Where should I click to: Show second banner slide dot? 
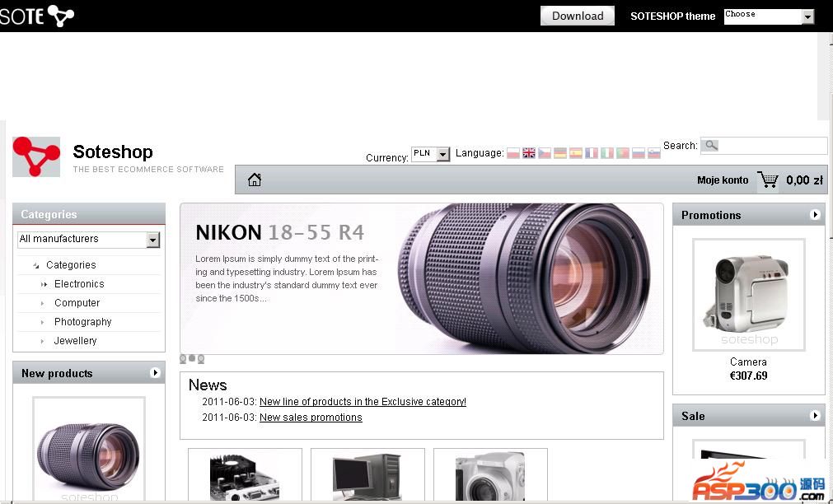192,358
